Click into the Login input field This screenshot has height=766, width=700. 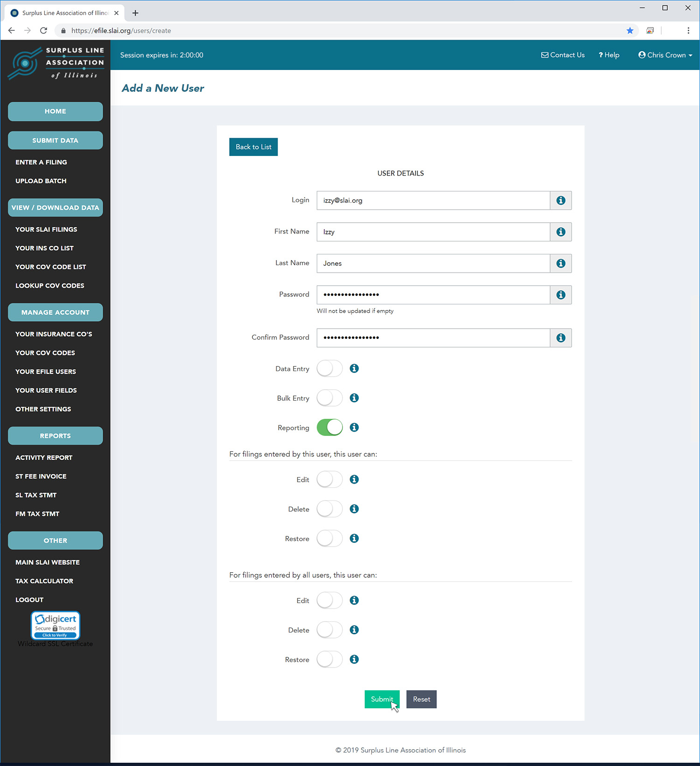433,200
